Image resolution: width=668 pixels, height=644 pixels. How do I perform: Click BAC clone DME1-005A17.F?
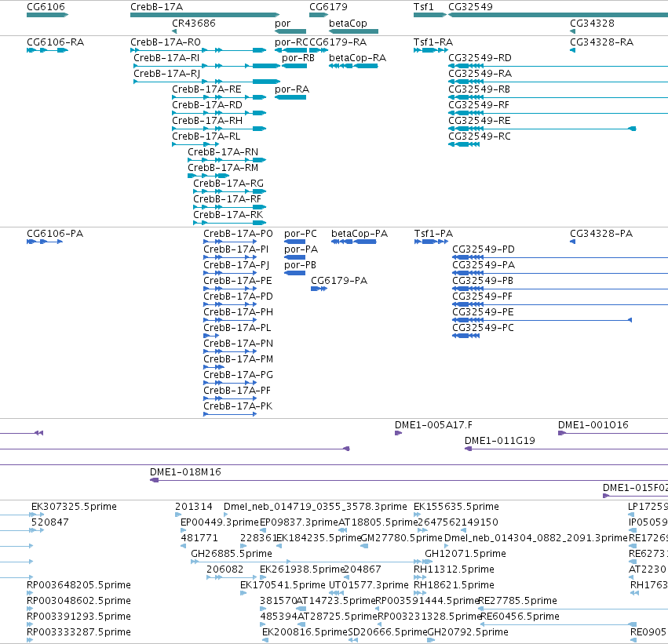398,433
